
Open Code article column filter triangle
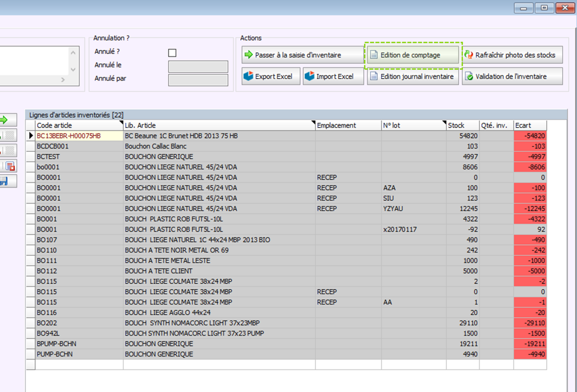click(121, 122)
